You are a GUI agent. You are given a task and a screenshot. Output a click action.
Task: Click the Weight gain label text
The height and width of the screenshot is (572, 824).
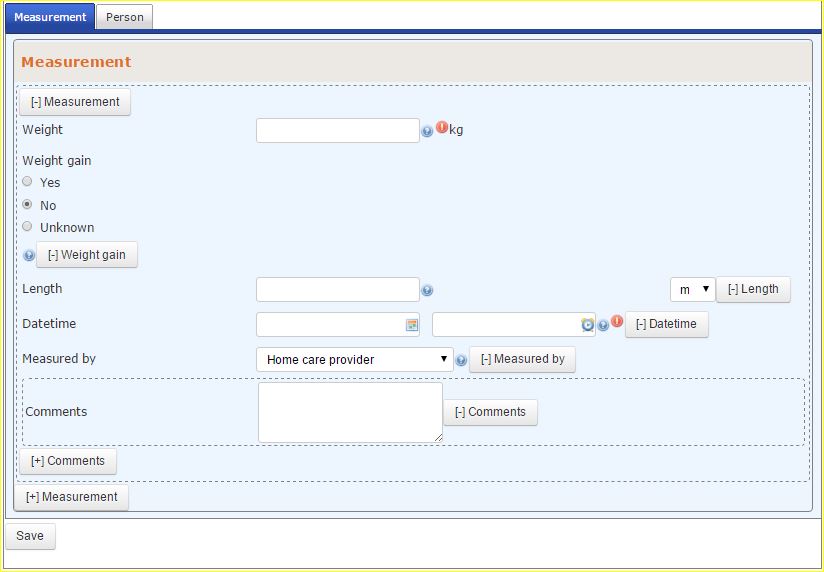click(x=57, y=160)
